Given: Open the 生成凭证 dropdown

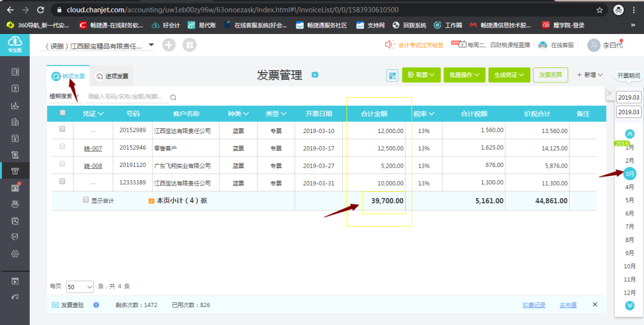Looking at the screenshot, I should (x=509, y=75).
